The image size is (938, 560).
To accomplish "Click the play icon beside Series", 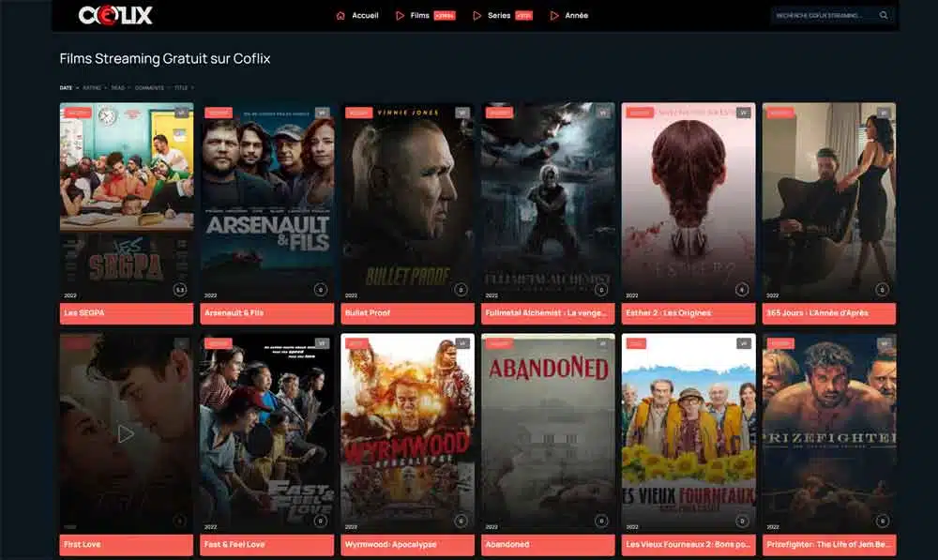I will pos(477,16).
